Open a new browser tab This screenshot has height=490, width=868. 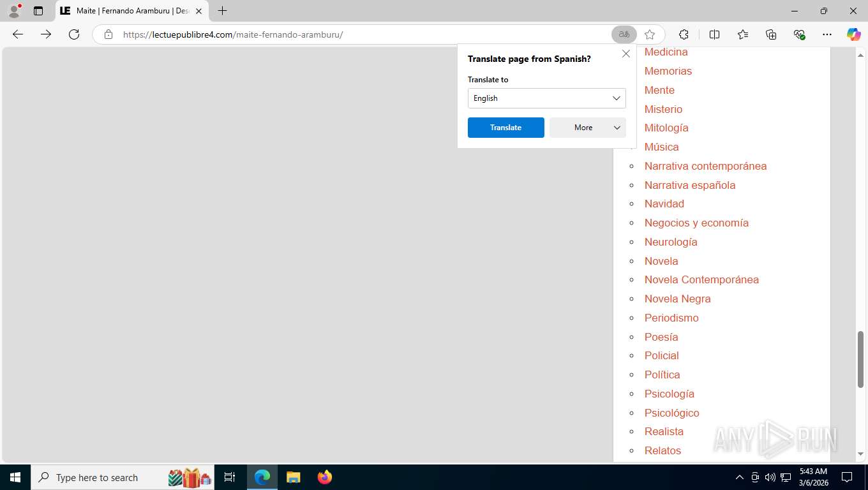click(222, 11)
